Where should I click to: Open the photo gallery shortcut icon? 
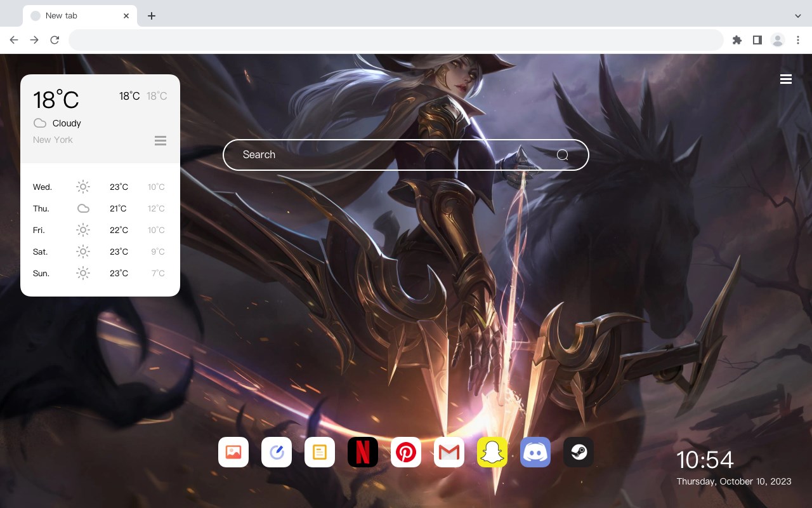click(x=233, y=452)
